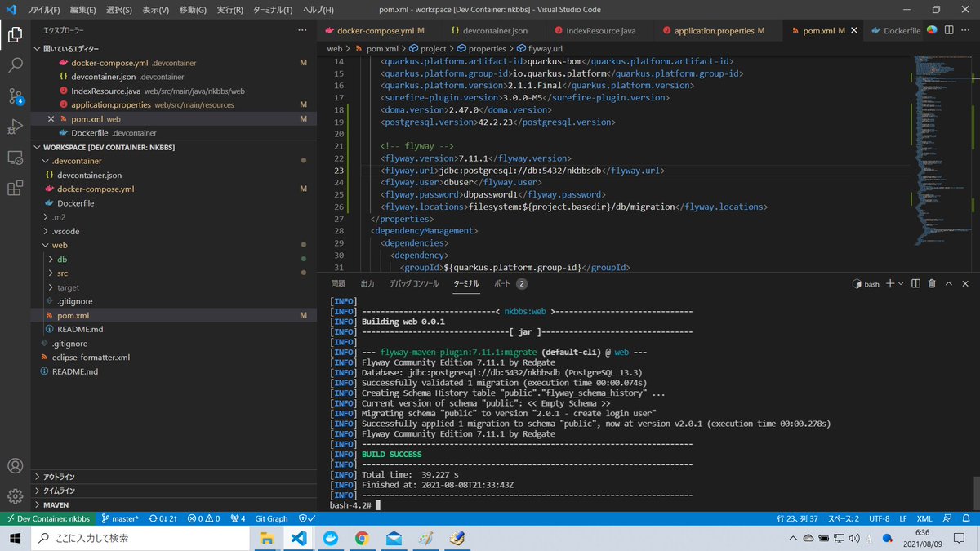The height and width of the screenshot is (551, 980).
Task: Expand the db folder
Action: tap(172, 260)
